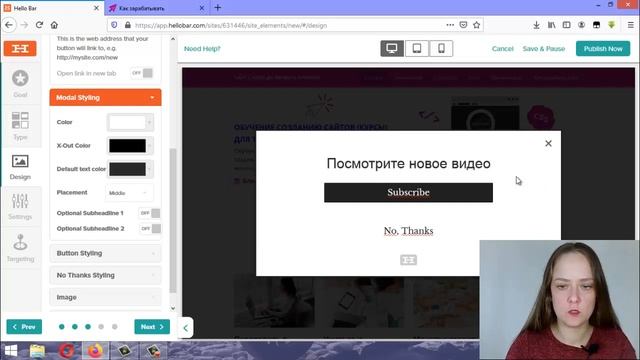This screenshot has height=360, width=640.
Task: Open Firefox downloads panel
Action: tap(536, 25)
